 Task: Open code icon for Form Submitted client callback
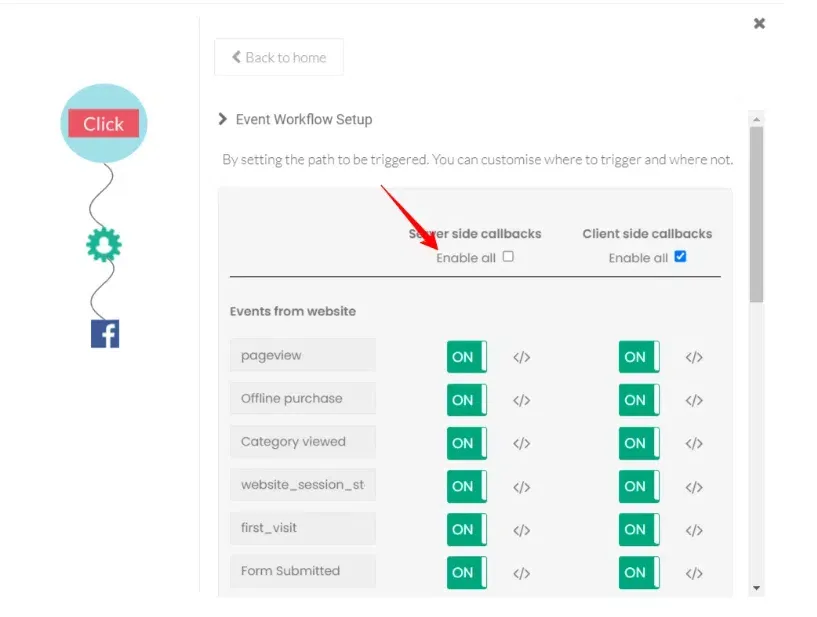694,573
